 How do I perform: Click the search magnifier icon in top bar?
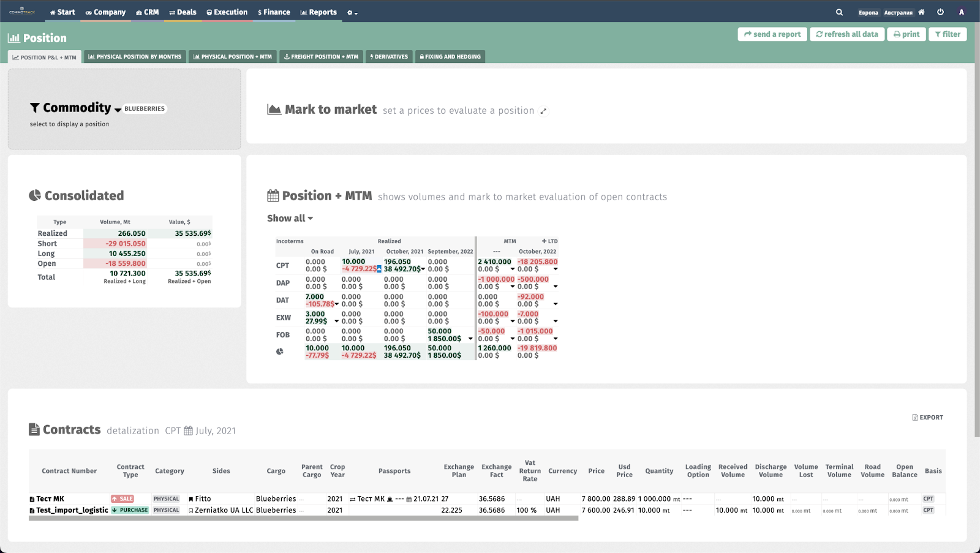coord(839,12)
